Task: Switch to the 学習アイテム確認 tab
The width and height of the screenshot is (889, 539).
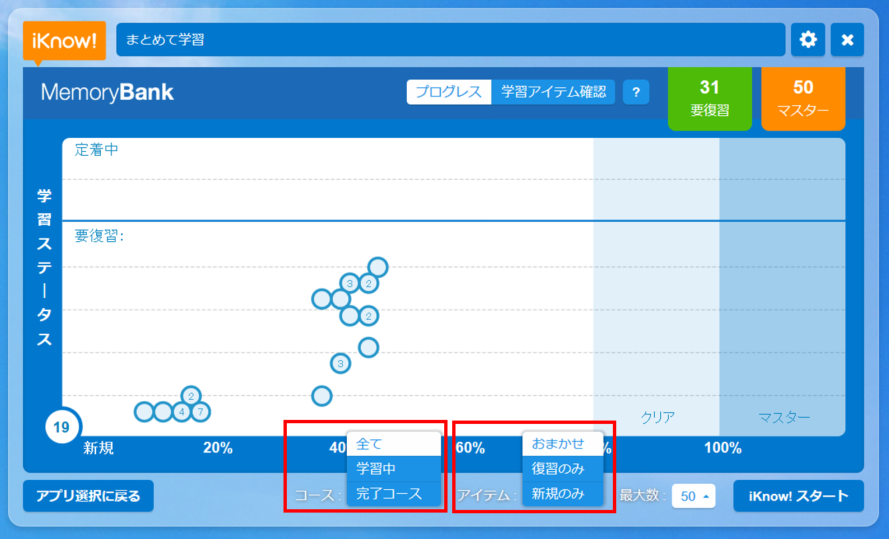Action: click(x=553, y=92)
